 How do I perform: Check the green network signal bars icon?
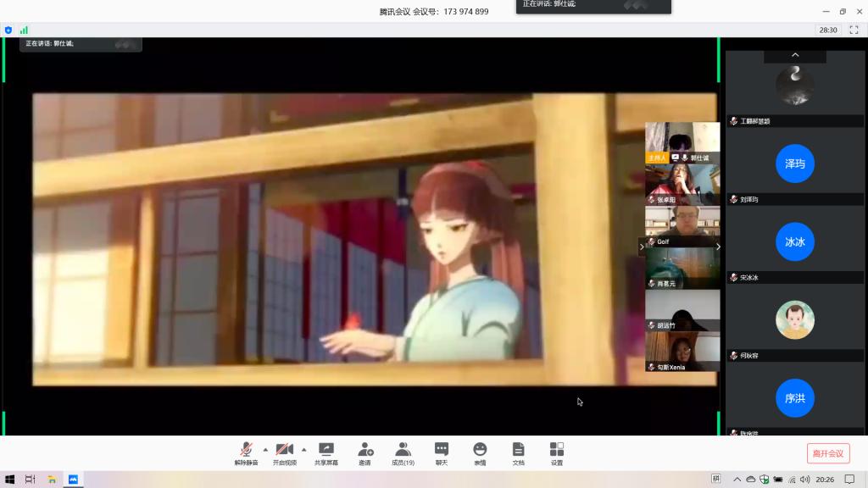click(24, 30)
